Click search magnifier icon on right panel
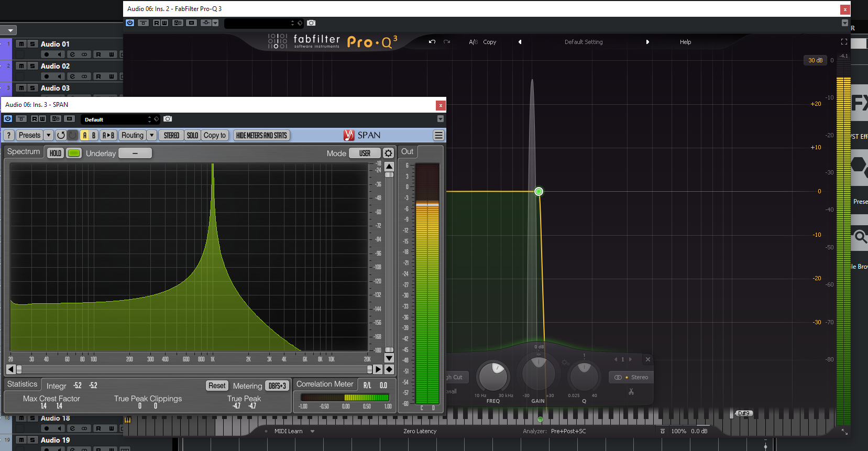The width and height of the screenshot is (868, 451). click(x=860, y=237)
